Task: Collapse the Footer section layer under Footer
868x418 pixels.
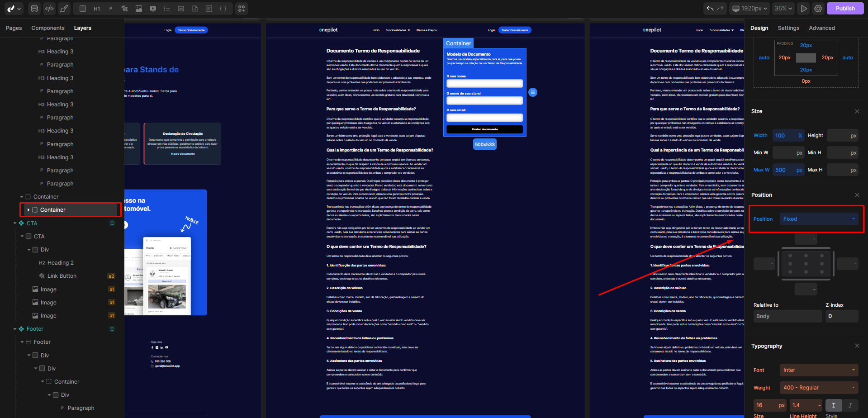Action: (x=22, y=342)
